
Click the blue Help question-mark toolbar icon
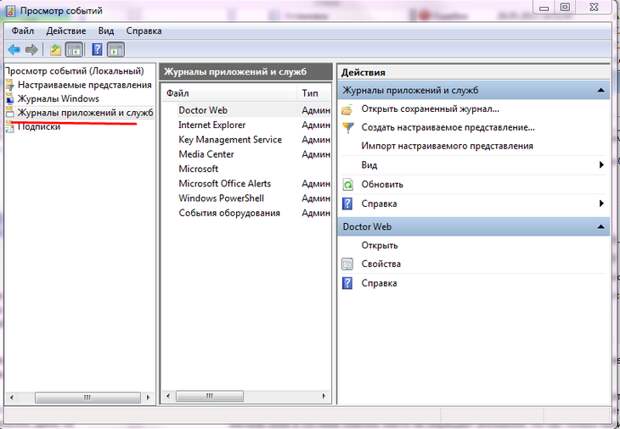97,49
